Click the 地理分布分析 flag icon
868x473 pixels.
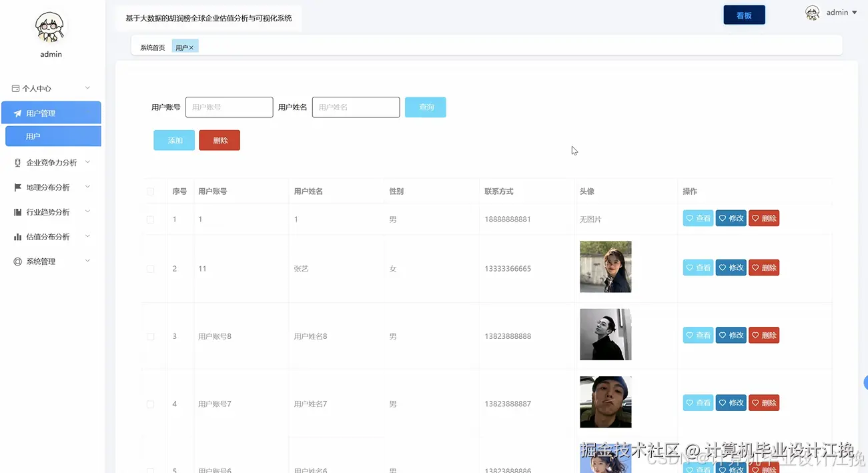[x=18, y=187]
